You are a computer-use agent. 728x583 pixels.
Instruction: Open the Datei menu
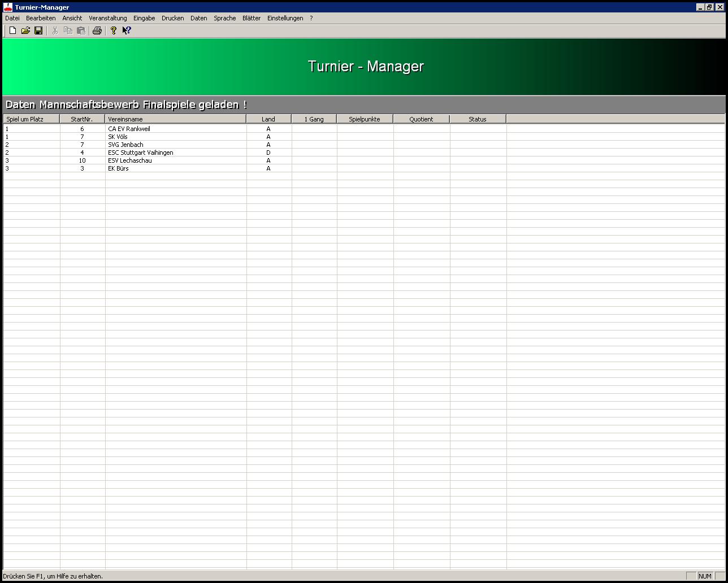coord(12,18)
